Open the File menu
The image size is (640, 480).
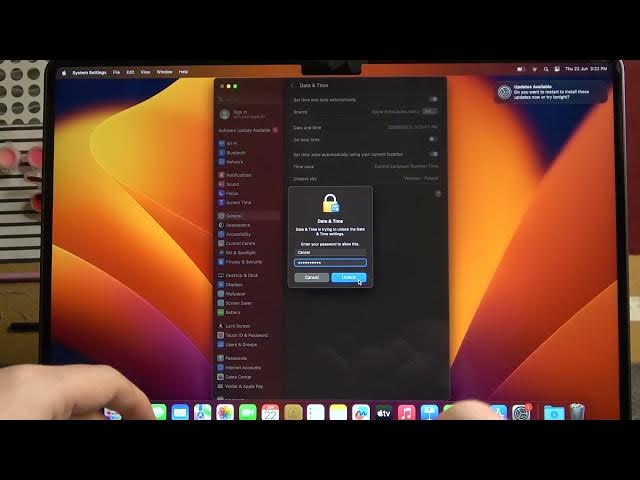(116, 72)
